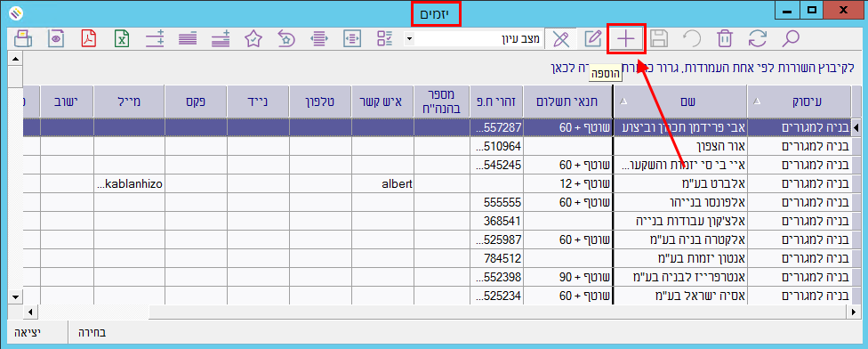Select the row אנטון יזמות בע"מ
868x349 pixels.
pos(437,258)
